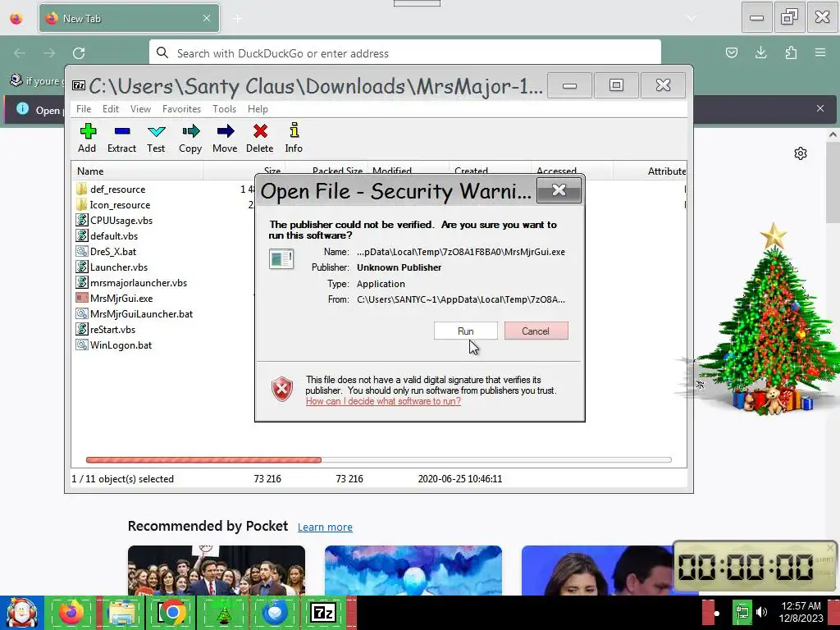Image resolution: width=840 pixels, height=630 pixels.
Task: Open the new tab page settings gear
Action: 801,153
